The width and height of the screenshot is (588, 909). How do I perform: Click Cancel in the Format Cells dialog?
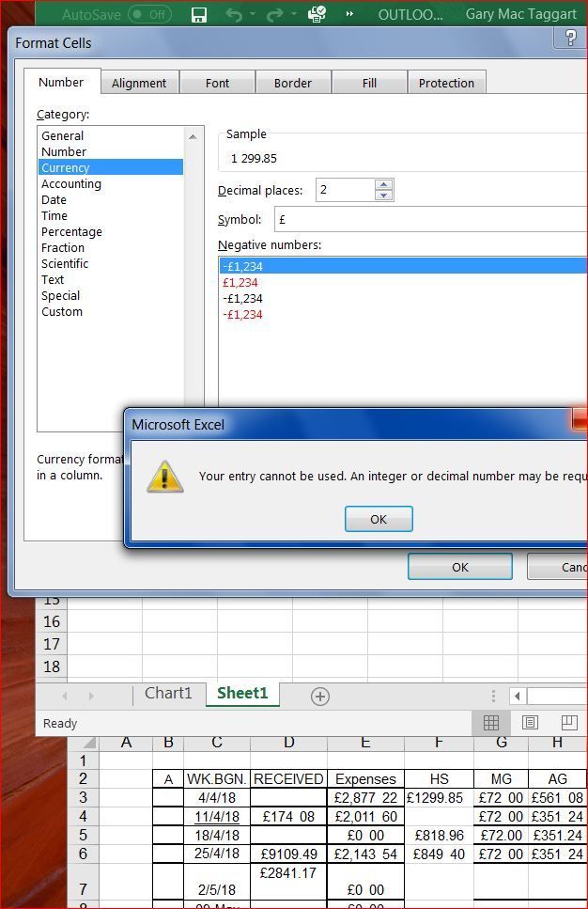coord(557,567)
